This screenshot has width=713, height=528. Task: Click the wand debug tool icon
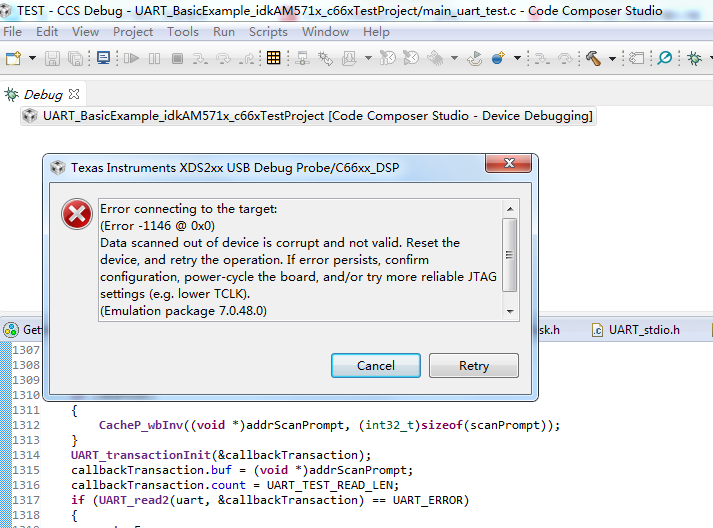[x=326, y=58]
